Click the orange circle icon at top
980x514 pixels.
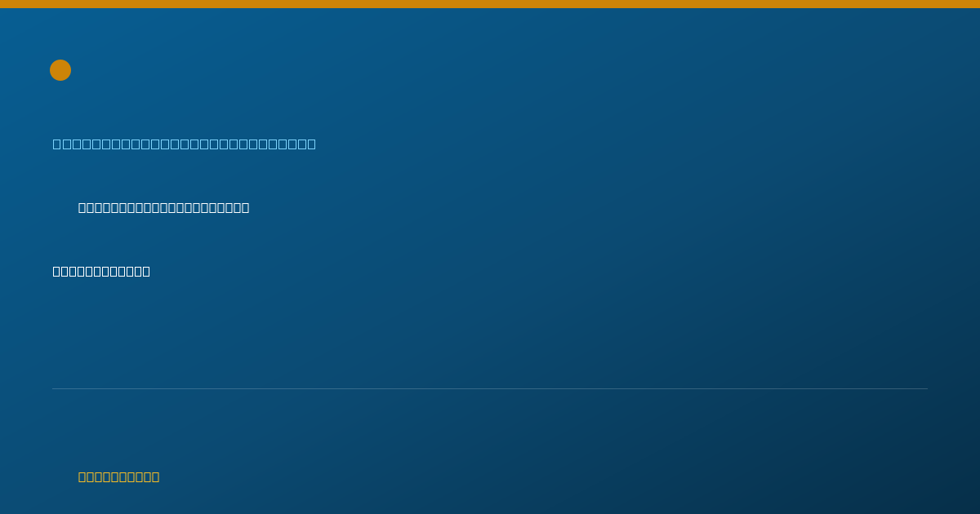point(60,70)
